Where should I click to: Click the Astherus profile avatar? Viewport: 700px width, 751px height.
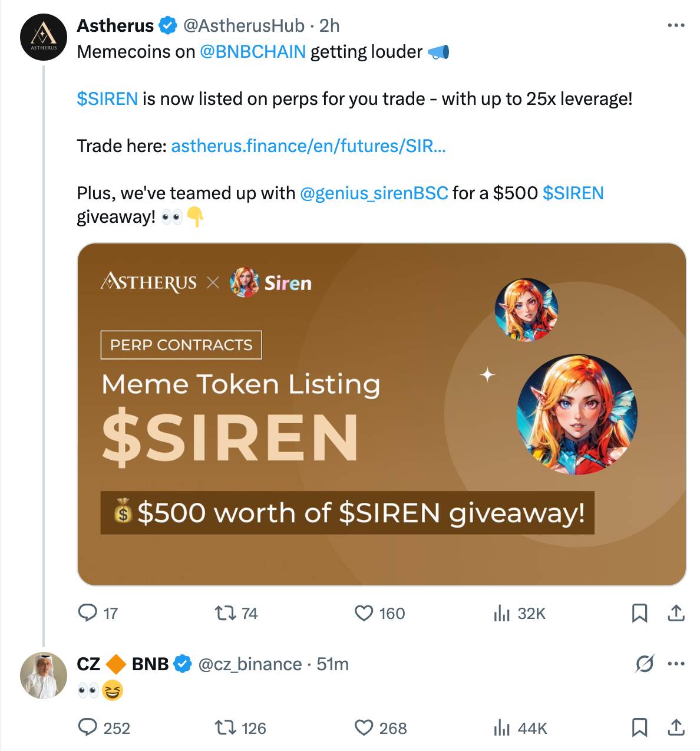[x=44, y=37]
